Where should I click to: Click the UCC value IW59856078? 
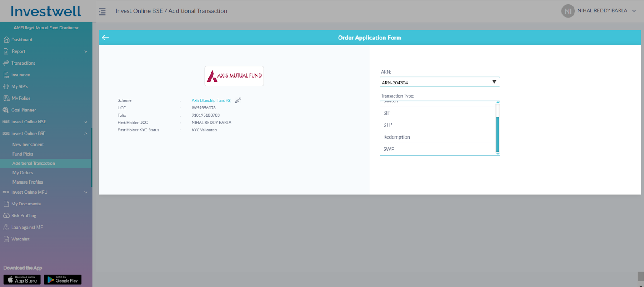point(204,108)
